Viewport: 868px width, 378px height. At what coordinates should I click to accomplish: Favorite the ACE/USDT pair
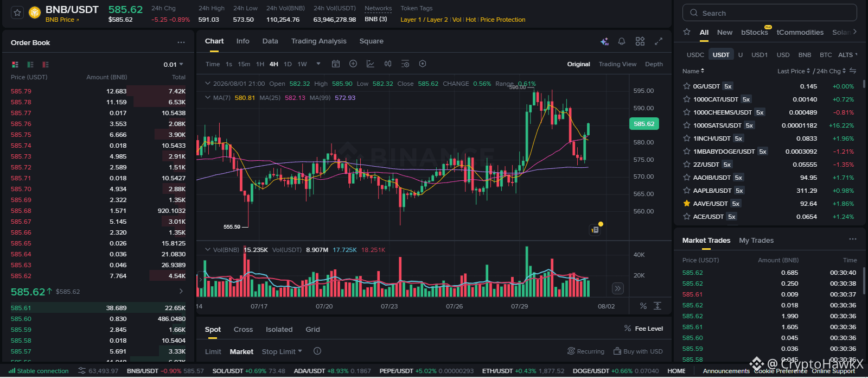(x=687, y=217)
